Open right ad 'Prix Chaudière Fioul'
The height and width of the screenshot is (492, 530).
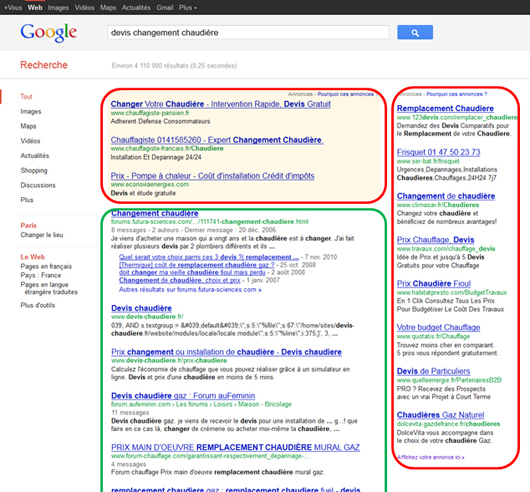click(434, 284)
